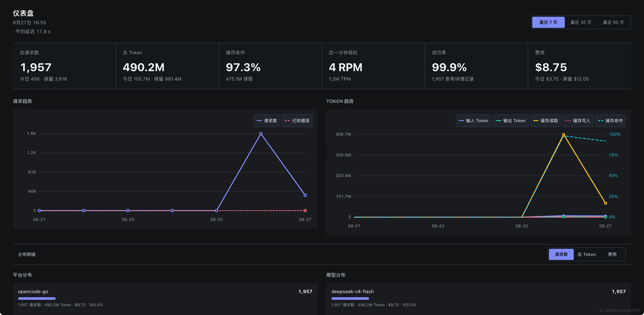Screen dimensions: 644x315
Task: Select 请求数 in the 分布明细 switcher
Action: tap(561, 254)
